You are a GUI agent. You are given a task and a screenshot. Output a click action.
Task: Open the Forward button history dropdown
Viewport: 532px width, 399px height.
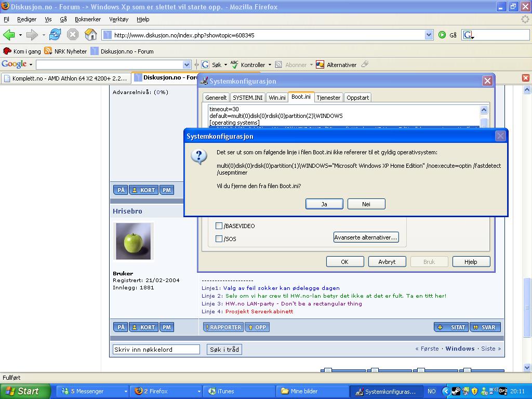click(44, 35)
